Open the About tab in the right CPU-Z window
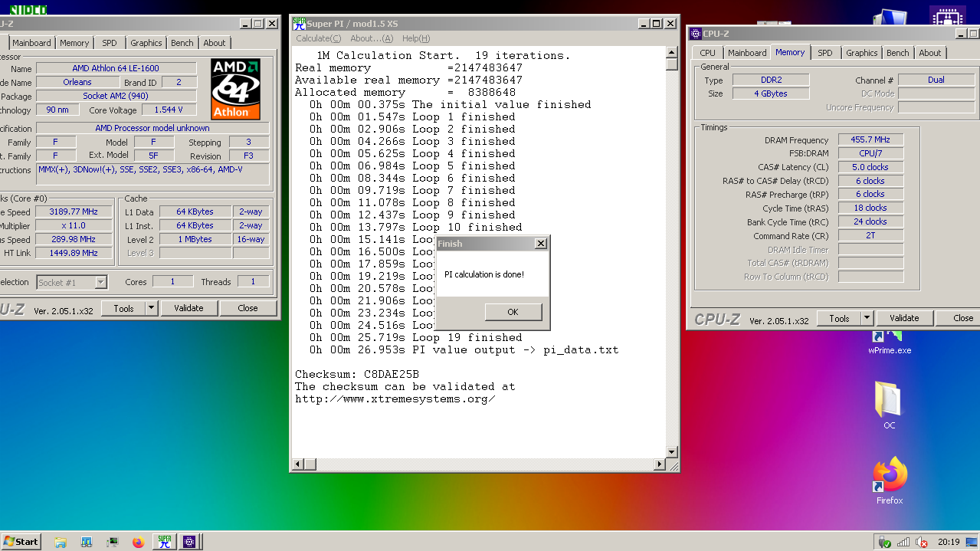The width and height of the screenshot is (980, 551). 930,53
